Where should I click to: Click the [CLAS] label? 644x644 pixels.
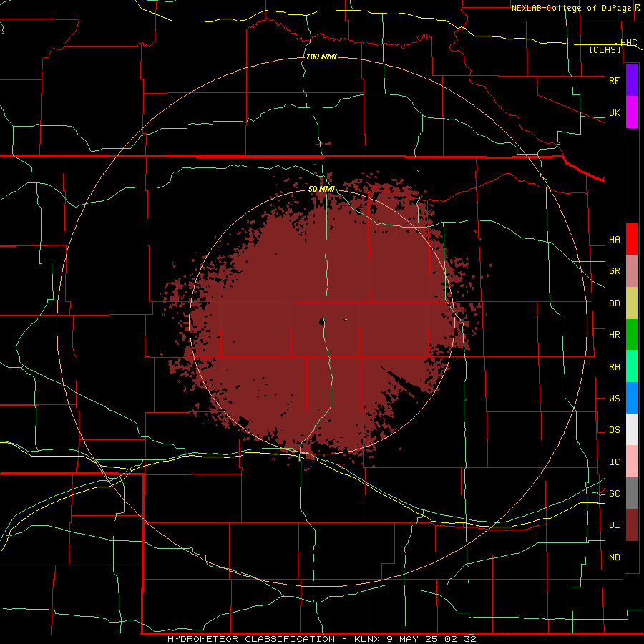click(x=605, y=50)
